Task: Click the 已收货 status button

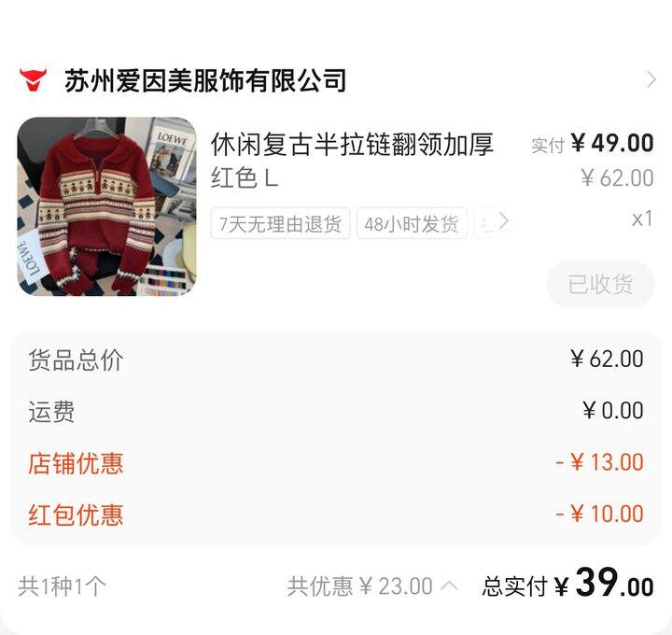Action: tap(600, 284)
